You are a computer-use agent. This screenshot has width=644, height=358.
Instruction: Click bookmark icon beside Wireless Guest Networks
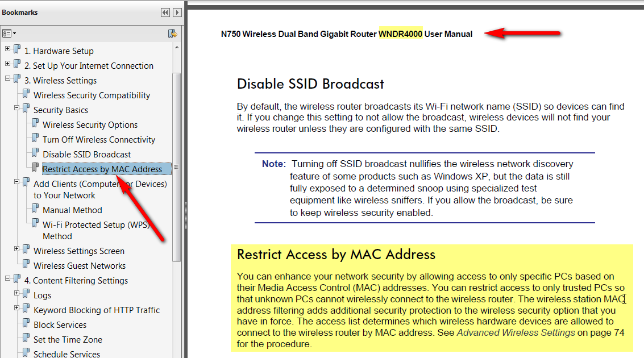coord(26,264)
